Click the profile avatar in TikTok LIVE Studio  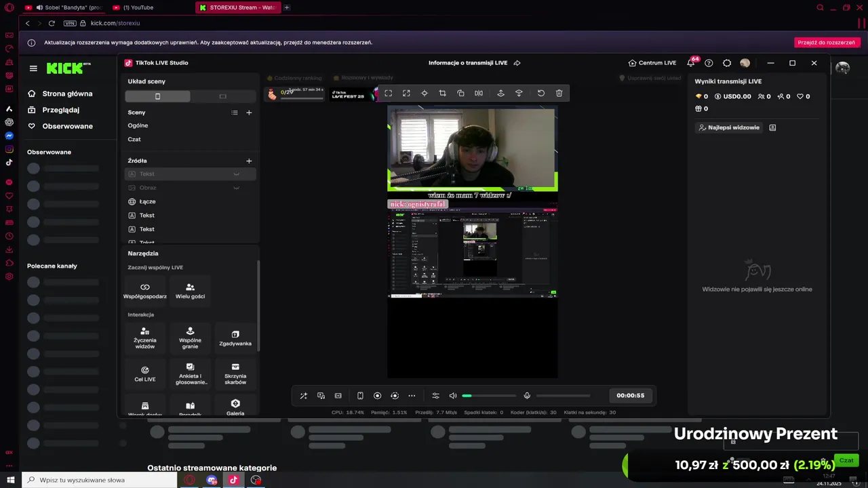pos(745,63)
